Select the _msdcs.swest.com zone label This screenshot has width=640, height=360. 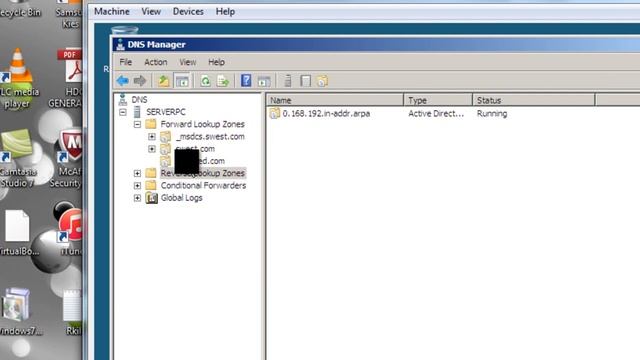tap(210, 136)
